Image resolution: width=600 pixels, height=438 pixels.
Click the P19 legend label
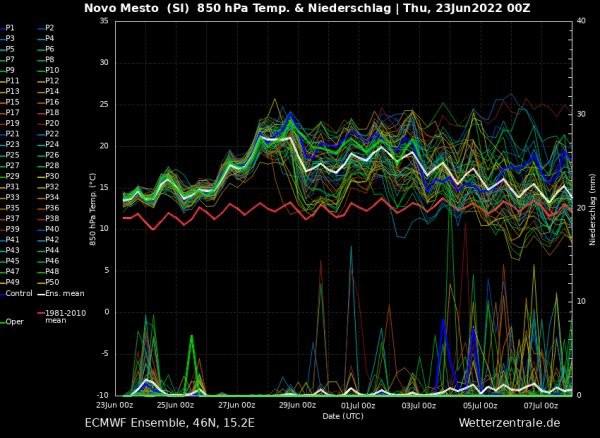12,123
